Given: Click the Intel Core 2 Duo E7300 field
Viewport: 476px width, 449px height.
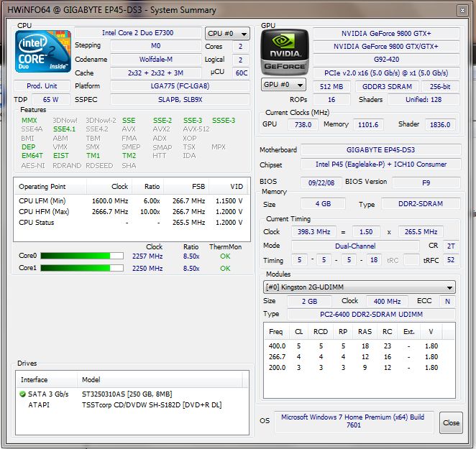Looking at the screenshot, I should point(138,33).
